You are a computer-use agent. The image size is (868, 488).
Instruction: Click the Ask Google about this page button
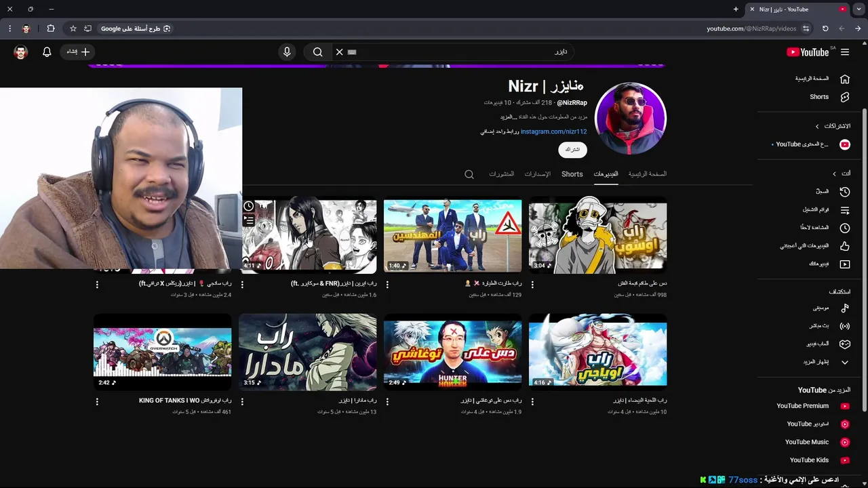tap(136, 28)
